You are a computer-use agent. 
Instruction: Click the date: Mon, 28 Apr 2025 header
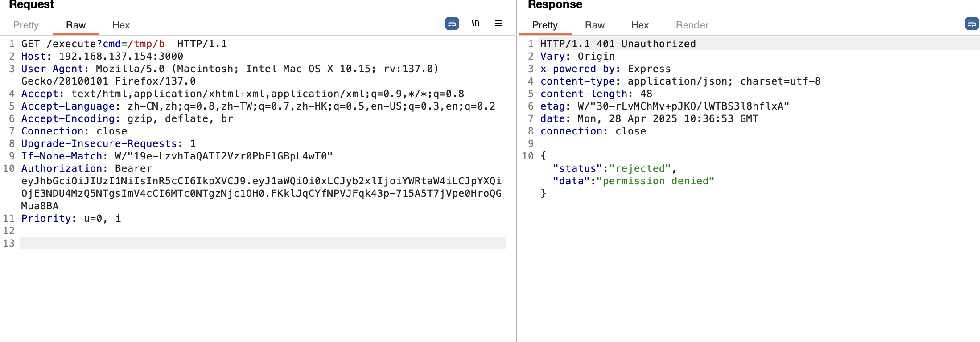649,118
